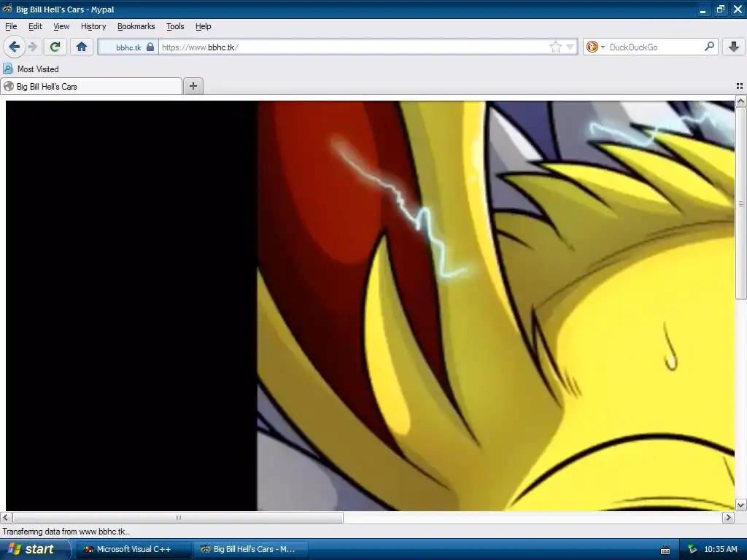Click the vertical scrollbar thumb
This screenshot has width=747, height=560.
tap(740, 203)
